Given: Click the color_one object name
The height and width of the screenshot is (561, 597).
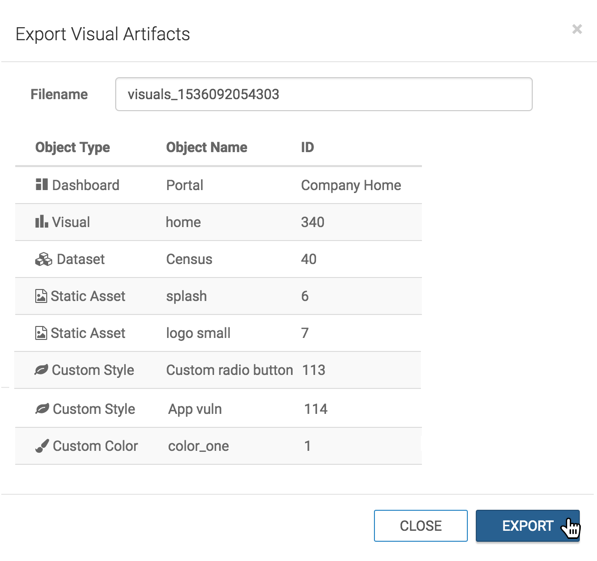Looking at the screenshot, I should point(198,446).
